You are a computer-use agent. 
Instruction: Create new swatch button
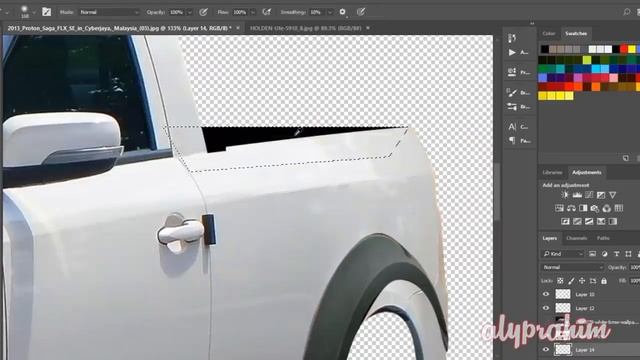click(626, 158)
